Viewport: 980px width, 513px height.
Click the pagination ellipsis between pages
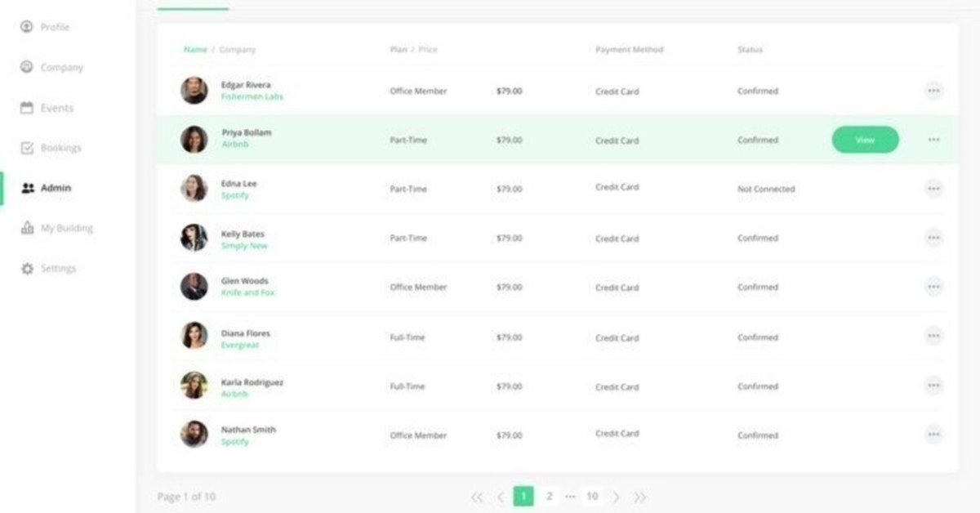[x=570, y=497]
